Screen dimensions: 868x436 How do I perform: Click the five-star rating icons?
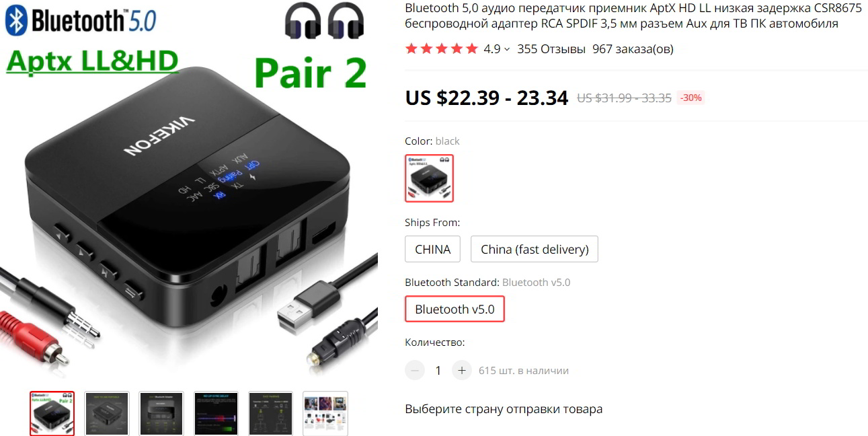point(442,48)
